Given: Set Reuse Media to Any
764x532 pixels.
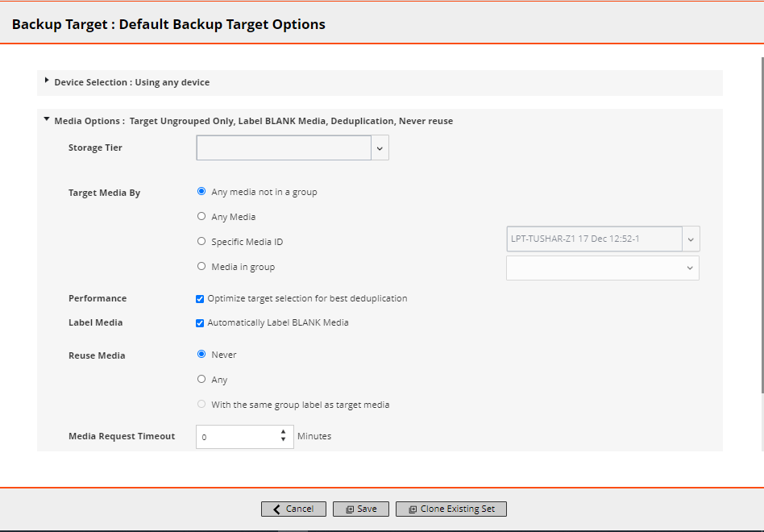Looking at the screenshot, I should click(201, 379).
